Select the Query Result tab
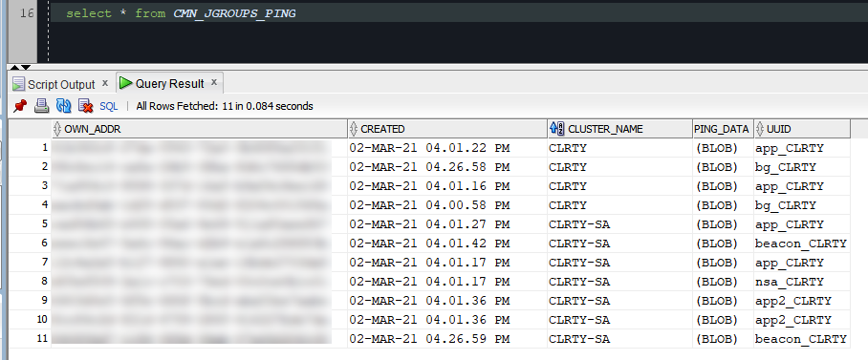This screenshot has height=360, width=868. point(169,83)
